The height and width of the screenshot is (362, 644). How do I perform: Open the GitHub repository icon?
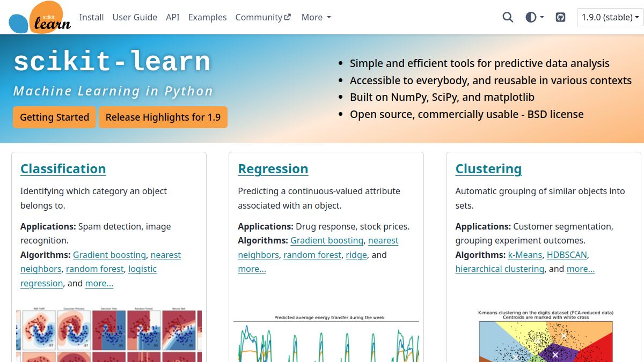560,17
